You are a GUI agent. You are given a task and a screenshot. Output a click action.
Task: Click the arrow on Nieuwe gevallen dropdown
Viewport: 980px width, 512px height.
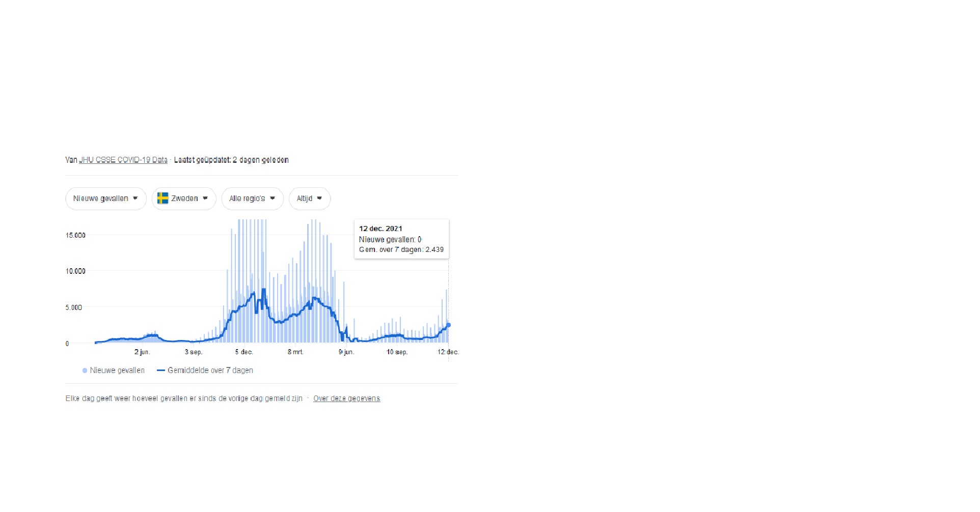pos(135,198)
